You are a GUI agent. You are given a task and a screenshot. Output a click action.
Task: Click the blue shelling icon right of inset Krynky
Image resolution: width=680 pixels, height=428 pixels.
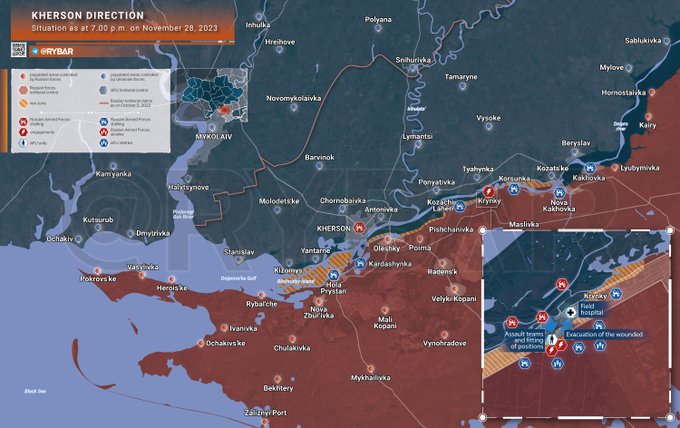[616, 294]
